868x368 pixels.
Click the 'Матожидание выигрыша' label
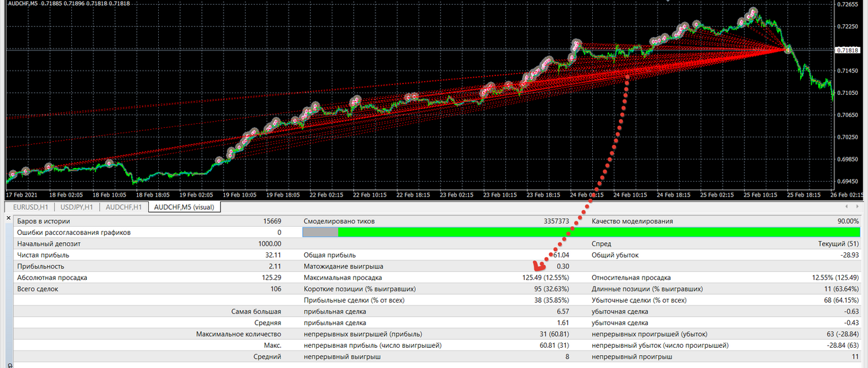343,266
